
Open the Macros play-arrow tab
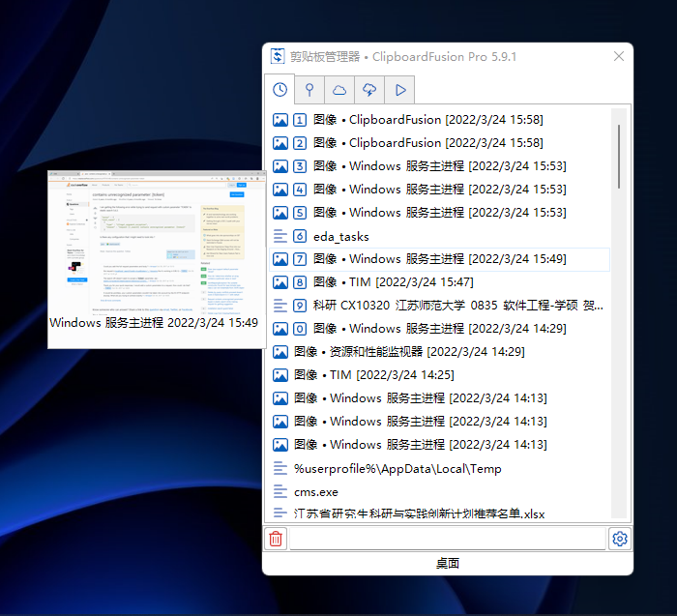[399, 90]
